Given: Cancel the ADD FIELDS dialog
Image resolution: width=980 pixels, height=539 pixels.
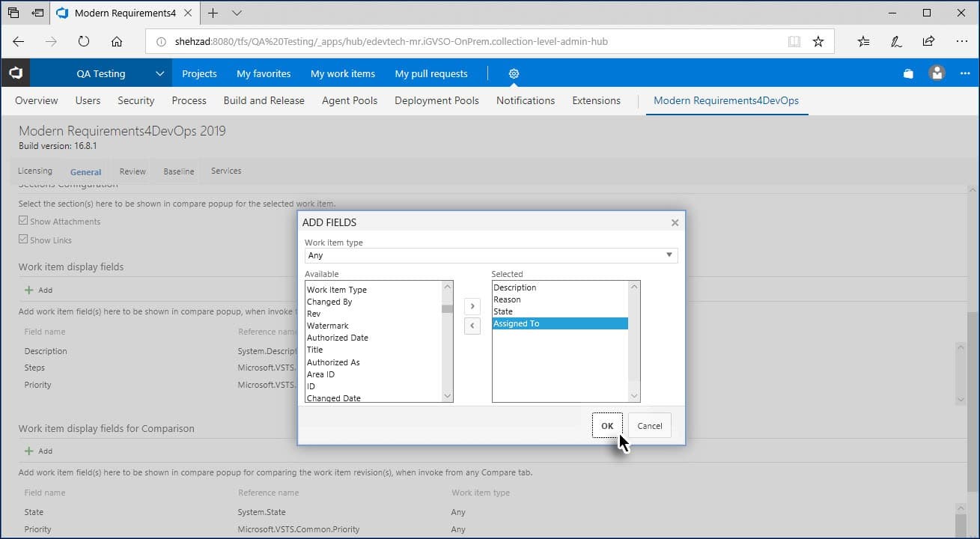Looking at the screenshot, I should tap(650, 426).
